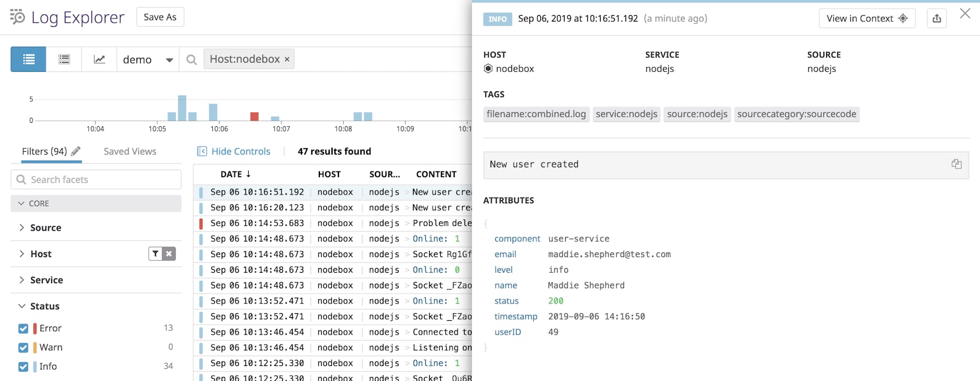Click the name value Maddie Shepherd
980x381 pixels.
pyautogui.click(x=586, y=285)
